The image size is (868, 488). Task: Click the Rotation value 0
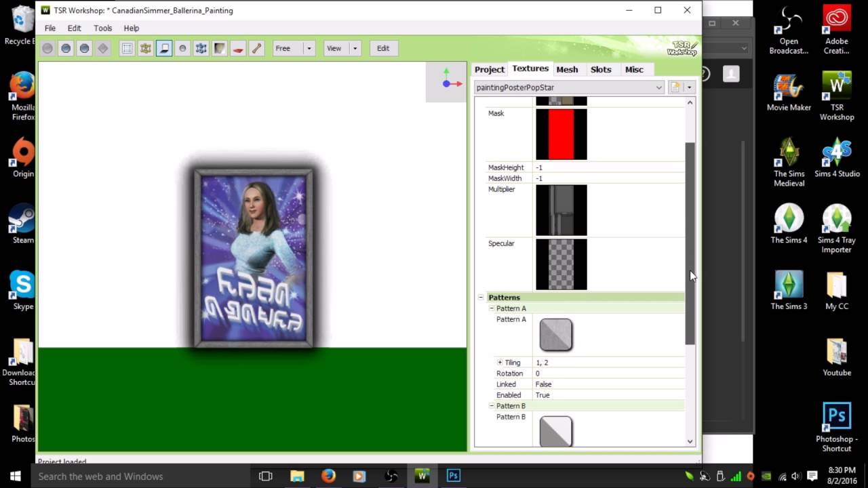pos(538,373)
